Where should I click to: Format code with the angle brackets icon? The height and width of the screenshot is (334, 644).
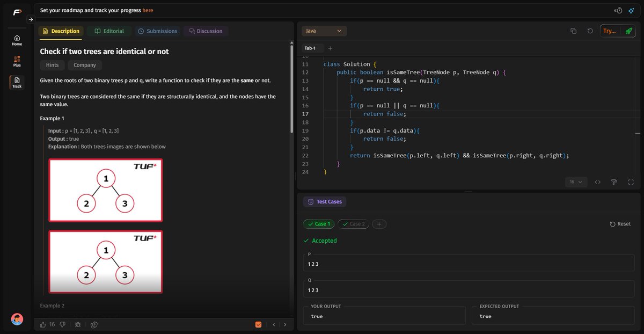pyautogui.click(x=597, y=182)
